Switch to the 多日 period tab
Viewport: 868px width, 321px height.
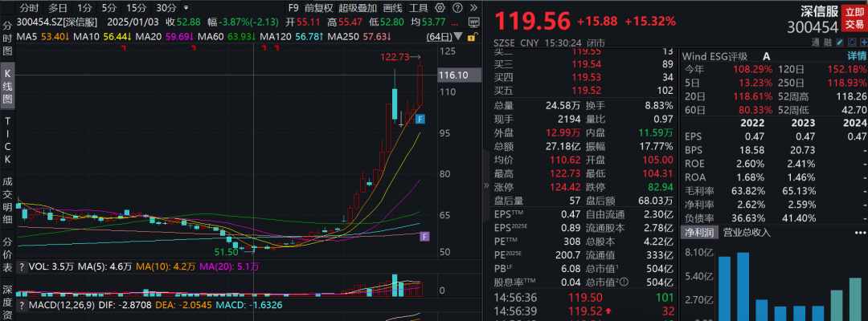58,8
